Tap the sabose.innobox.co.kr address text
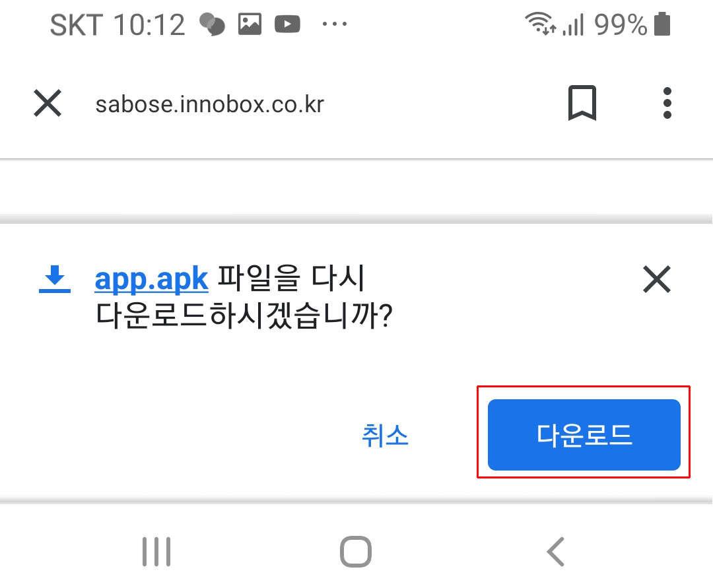 (210, 104)
